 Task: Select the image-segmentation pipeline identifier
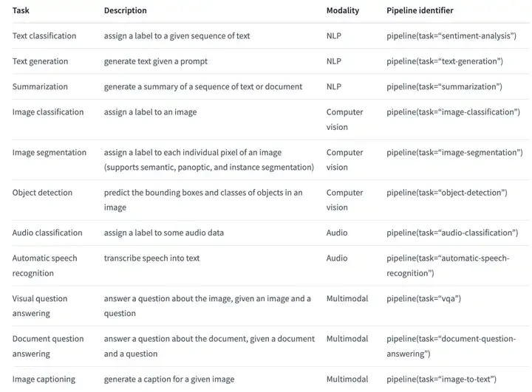[454, 153]
